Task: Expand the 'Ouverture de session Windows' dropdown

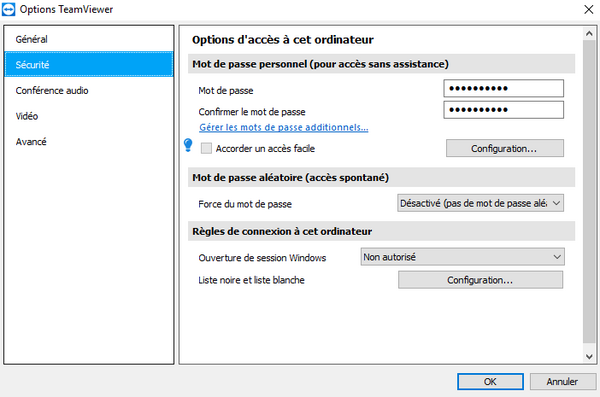Action: (x=462, y=257)
